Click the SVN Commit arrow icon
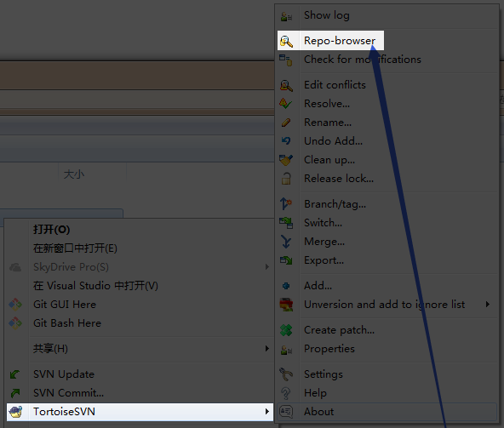Screen dimensions: 504x428 pyautogui.click(x=15, y=392)
